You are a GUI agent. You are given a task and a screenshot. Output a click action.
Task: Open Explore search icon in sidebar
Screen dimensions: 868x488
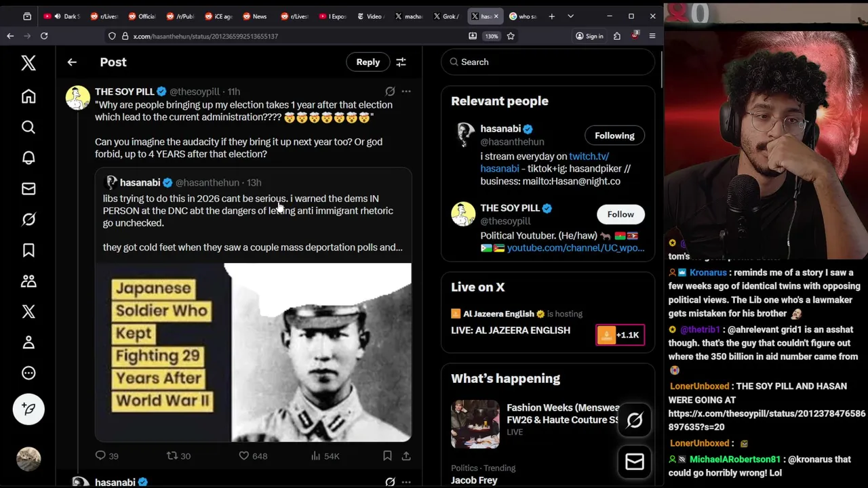click(x=28, y=127)
